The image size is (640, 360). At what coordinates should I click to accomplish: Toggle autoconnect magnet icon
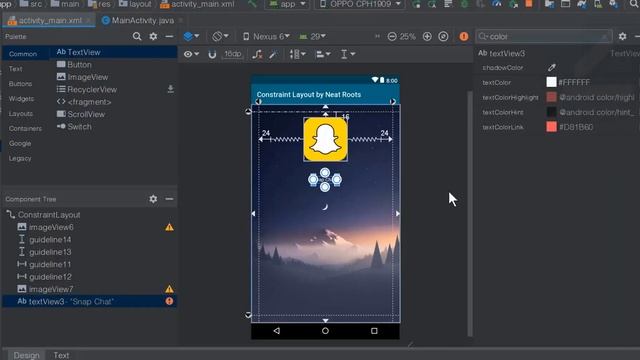[x=212, y=54]
